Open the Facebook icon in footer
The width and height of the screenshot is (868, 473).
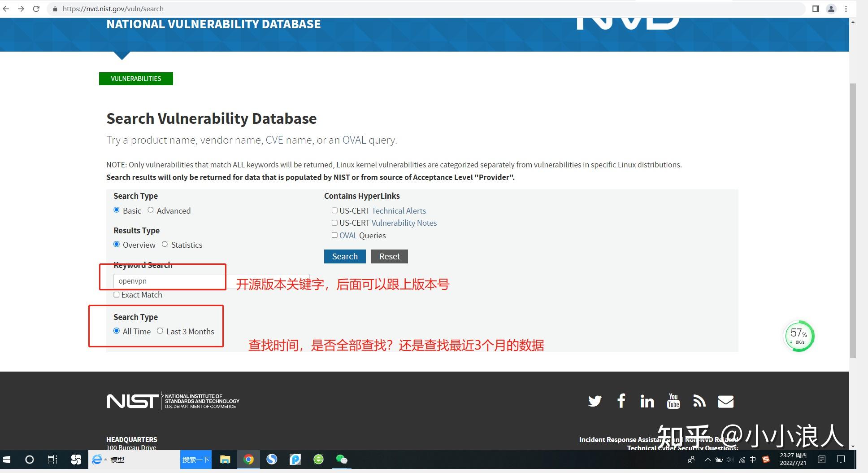621,401
